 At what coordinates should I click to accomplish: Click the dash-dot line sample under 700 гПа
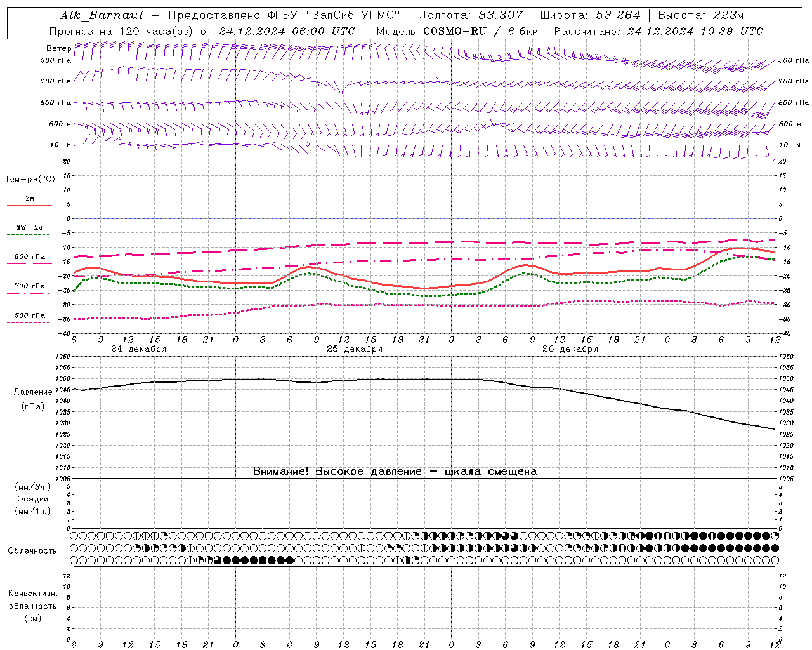click(29, 293)
